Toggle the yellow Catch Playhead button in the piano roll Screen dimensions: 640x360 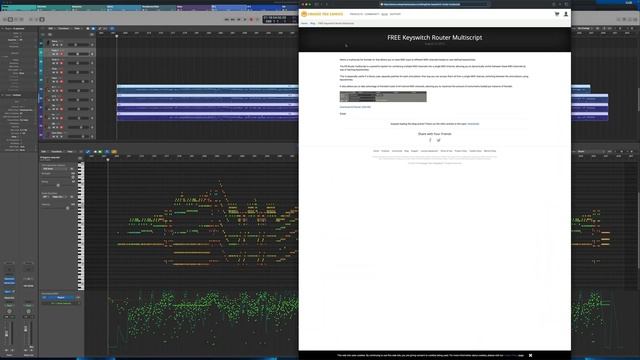coord(114,151)
